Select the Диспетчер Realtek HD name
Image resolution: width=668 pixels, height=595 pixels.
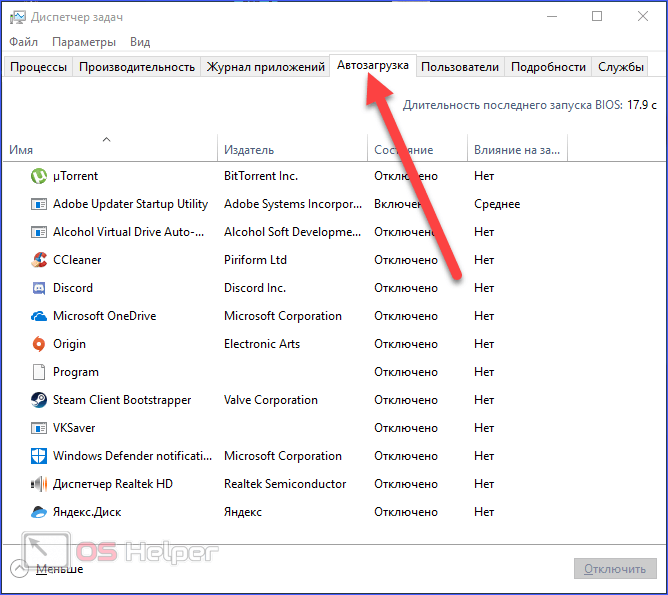(x=113, y=484)
